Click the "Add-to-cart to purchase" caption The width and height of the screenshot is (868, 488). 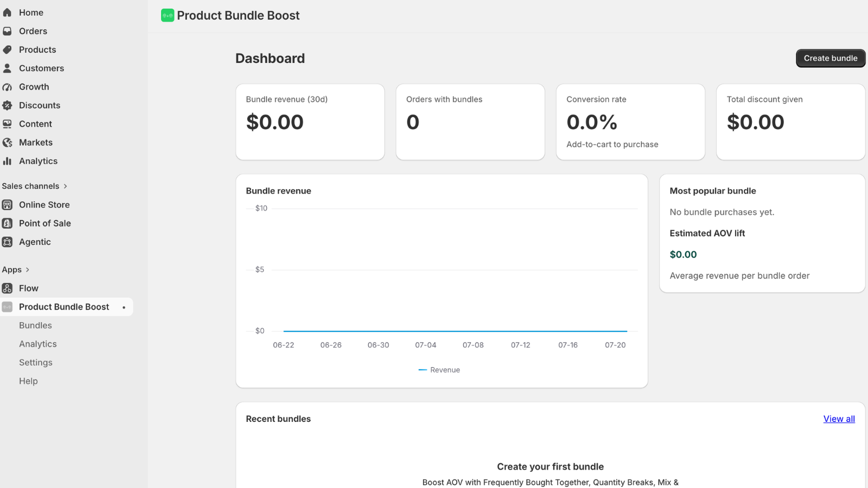point(612,144)
